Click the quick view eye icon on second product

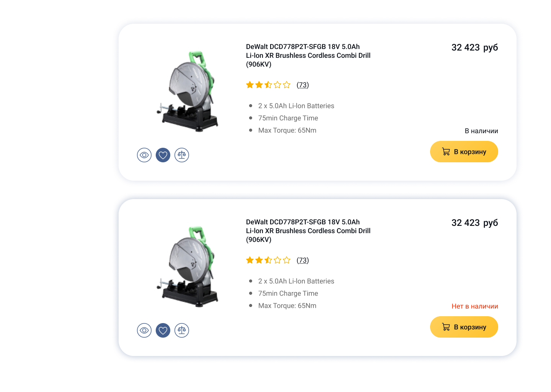pos(144,330)
